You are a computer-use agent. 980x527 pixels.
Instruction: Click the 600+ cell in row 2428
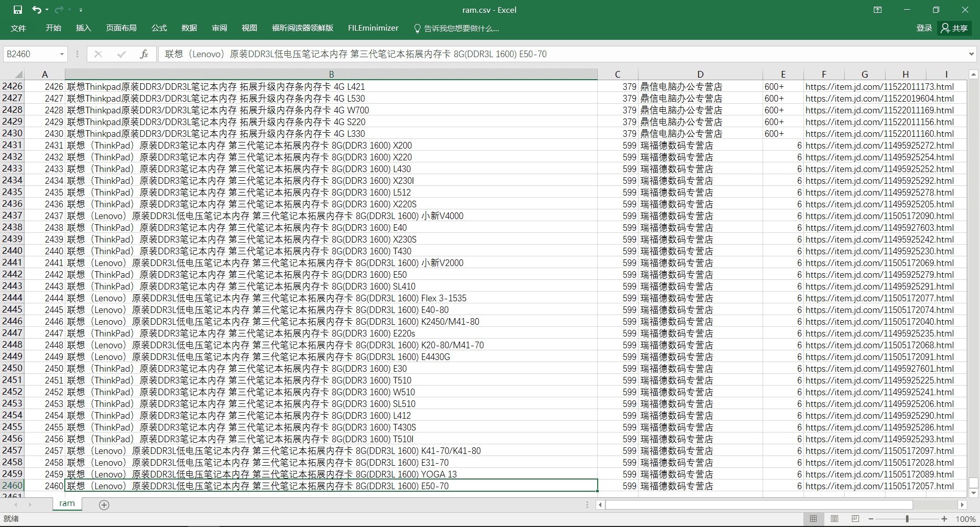(783, 110)
